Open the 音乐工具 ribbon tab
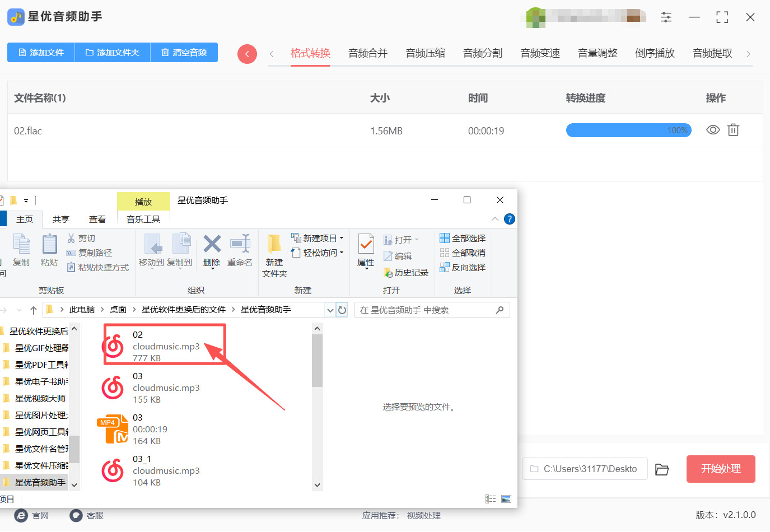 click(x=143, y=219)
